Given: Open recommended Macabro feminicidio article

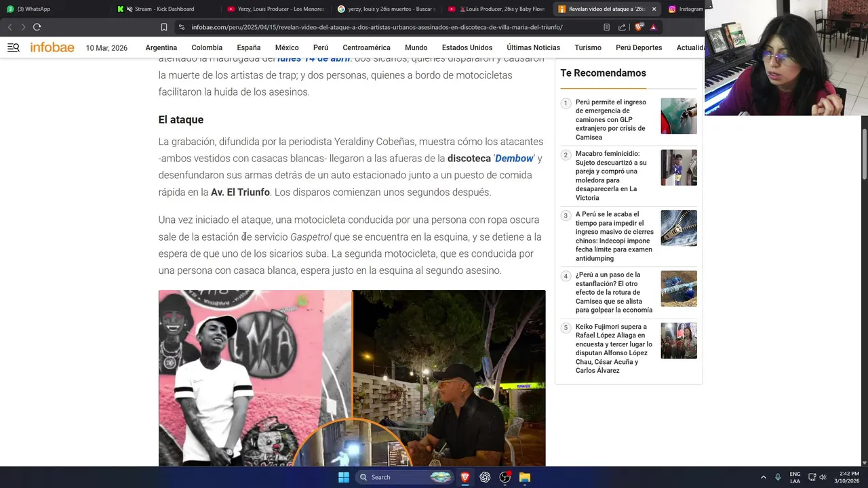Looking at the screenshot, I should 612,176.
